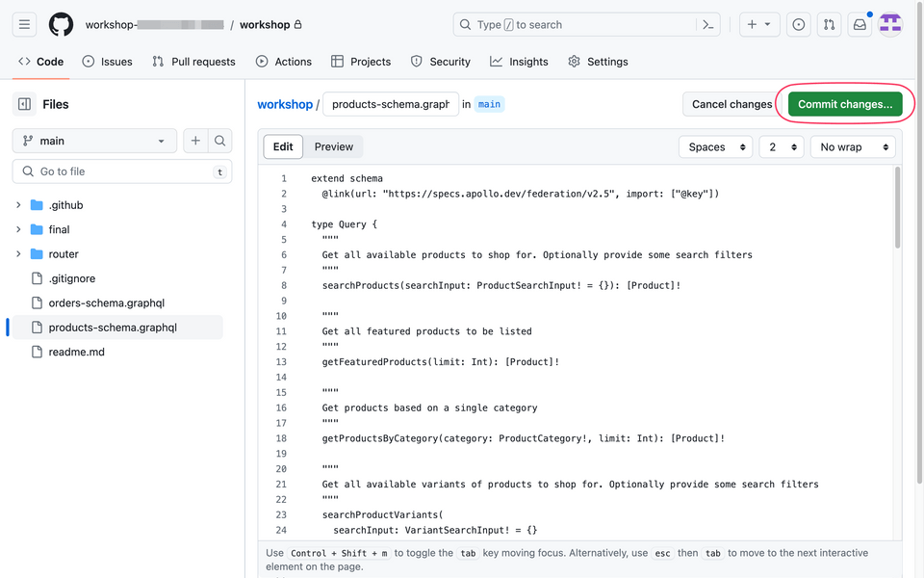
Task: Click code line 1 'extend schema'
Action: (x=346, y=179)
